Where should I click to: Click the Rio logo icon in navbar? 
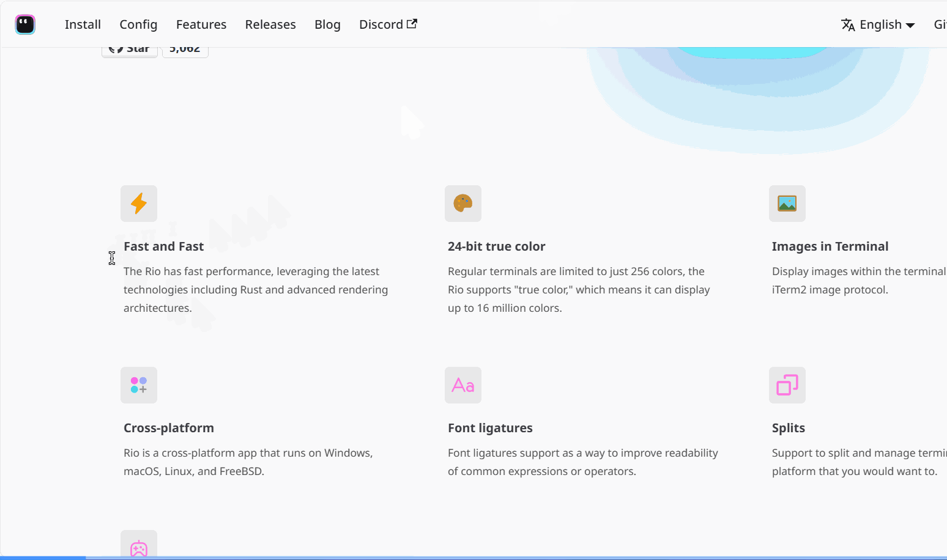pyautogui.click(x=25, y=24)
